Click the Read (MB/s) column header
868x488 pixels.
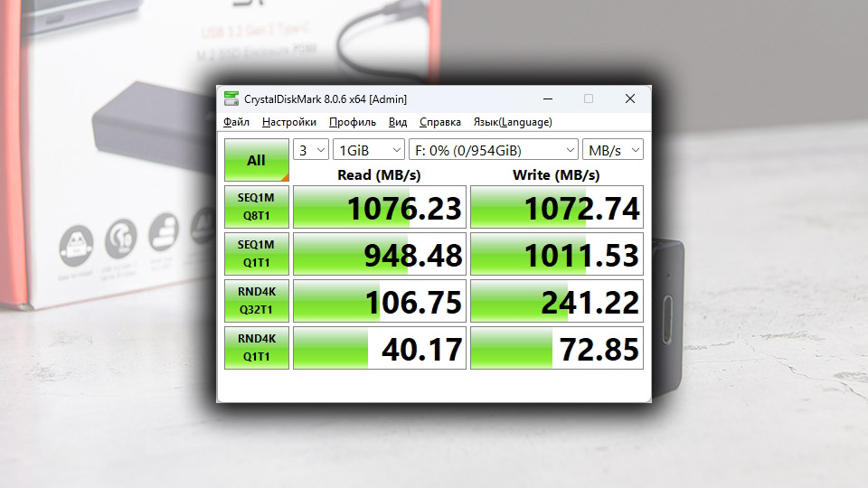point(379,174)
